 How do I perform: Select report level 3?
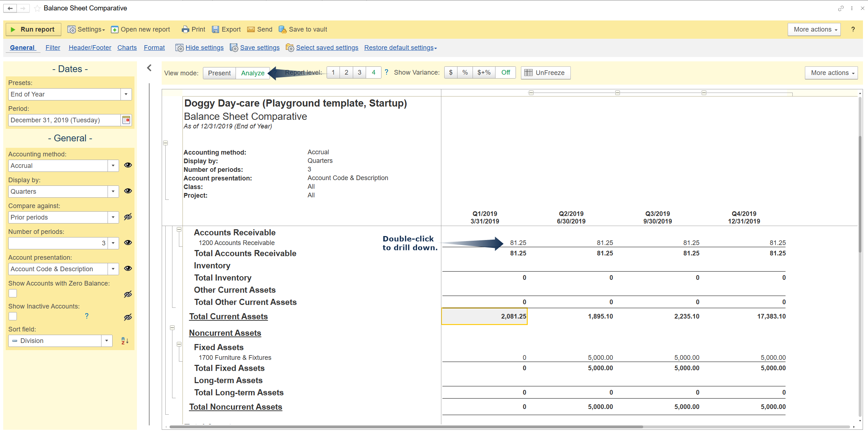[359, 72]
